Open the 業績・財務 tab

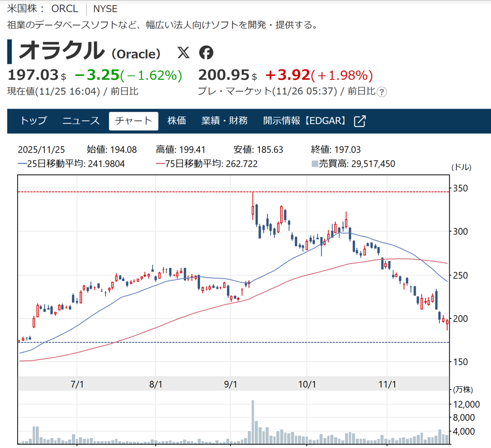coord(225,120)
